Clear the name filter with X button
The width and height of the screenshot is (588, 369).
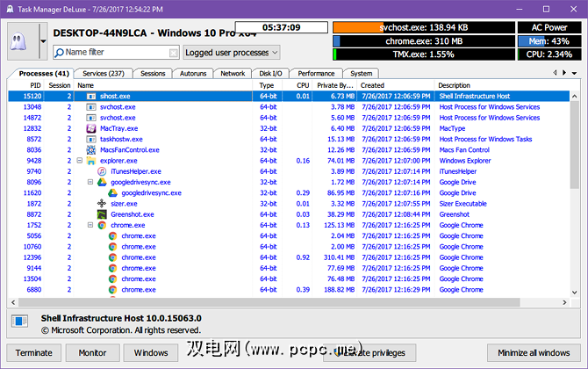coord(173,53)
